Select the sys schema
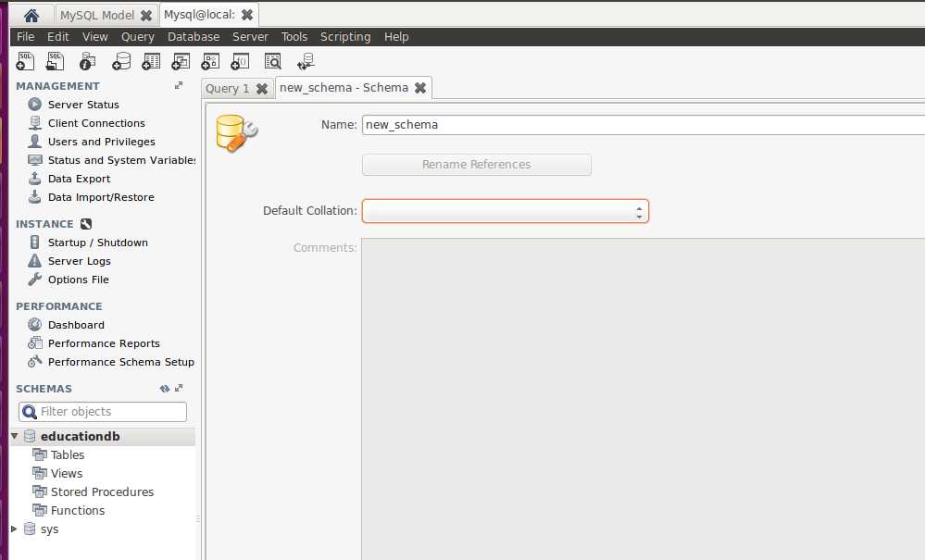 click(50, 529)
